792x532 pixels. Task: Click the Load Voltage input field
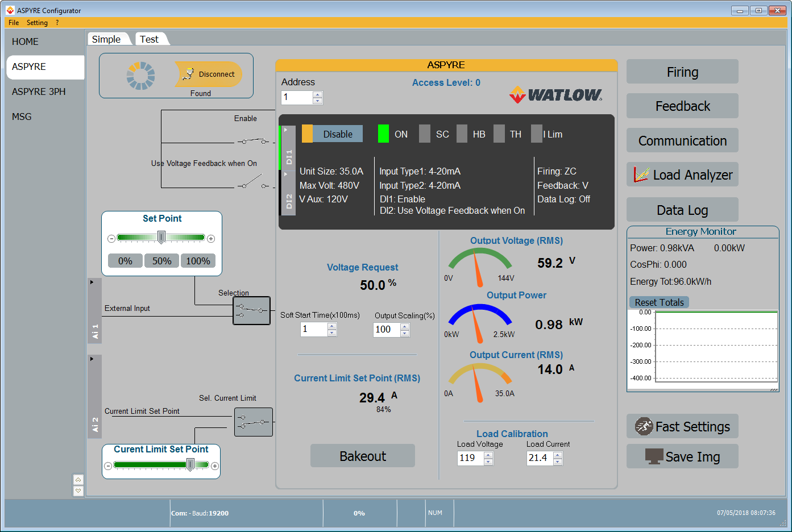[x=471, y=458]
